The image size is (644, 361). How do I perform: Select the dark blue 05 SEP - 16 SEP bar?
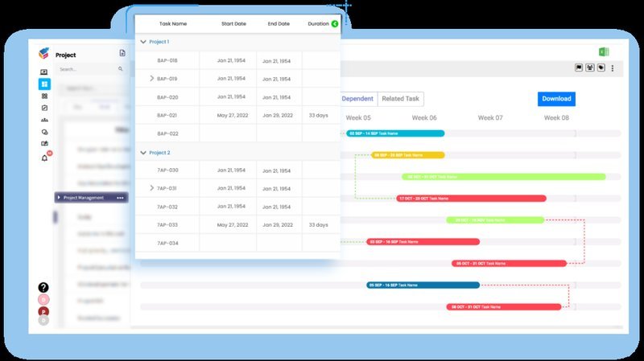(423, 285)
